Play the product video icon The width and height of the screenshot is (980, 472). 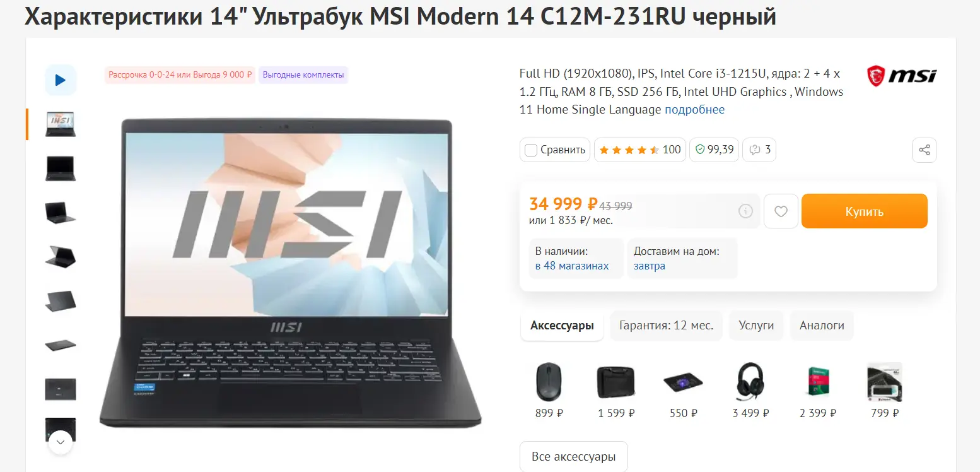click(x=61, y=80)
